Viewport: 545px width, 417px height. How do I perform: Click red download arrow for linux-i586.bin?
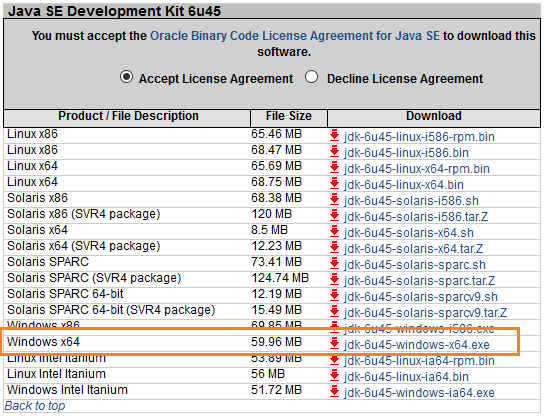click(x=334, y=151)
